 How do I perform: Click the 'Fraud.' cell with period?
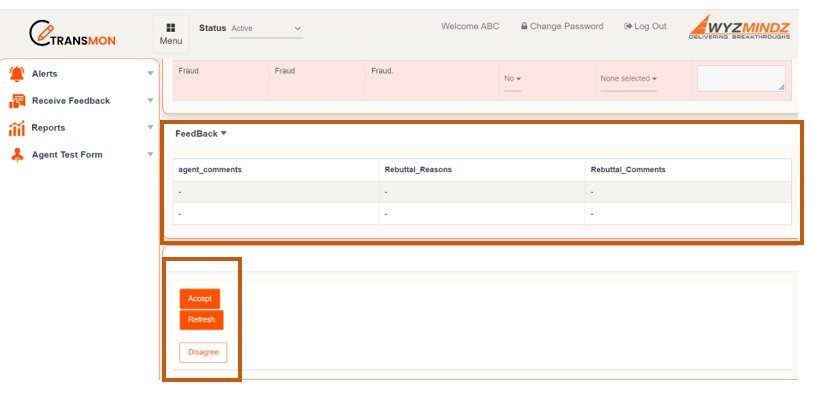pyautogui.click(x=383, y=71)
